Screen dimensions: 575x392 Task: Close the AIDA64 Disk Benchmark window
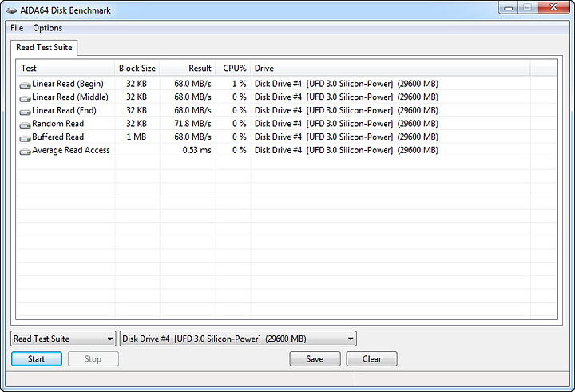[x=553, y=7]
